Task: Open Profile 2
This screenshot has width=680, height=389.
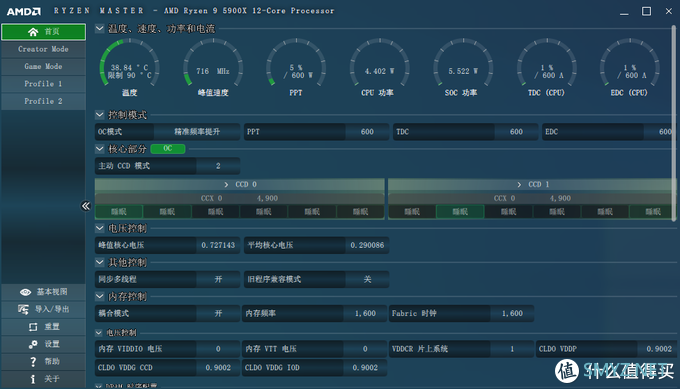Action: click(x=43, y=101)
